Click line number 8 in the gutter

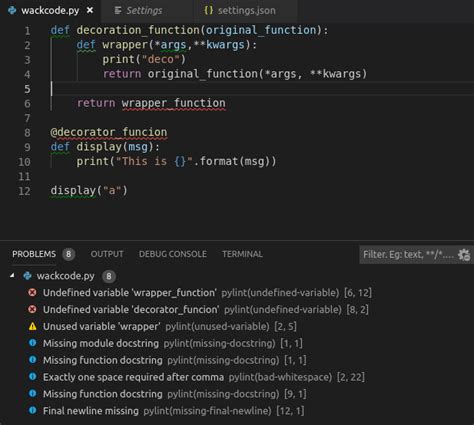27,133
